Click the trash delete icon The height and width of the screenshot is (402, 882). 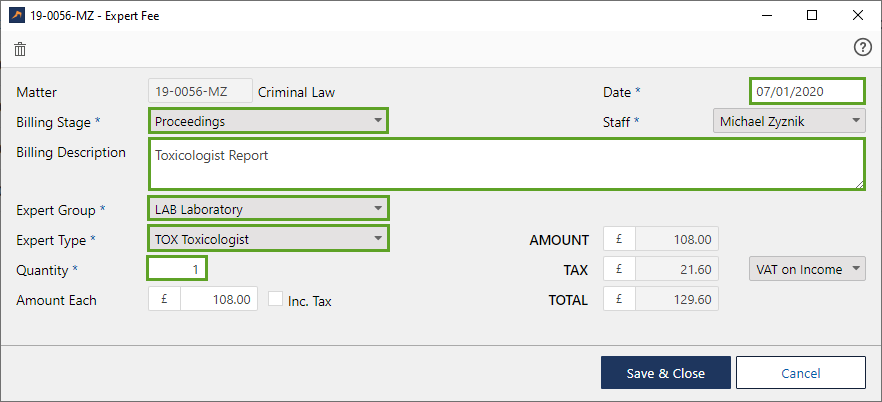(x=20, y=49)
